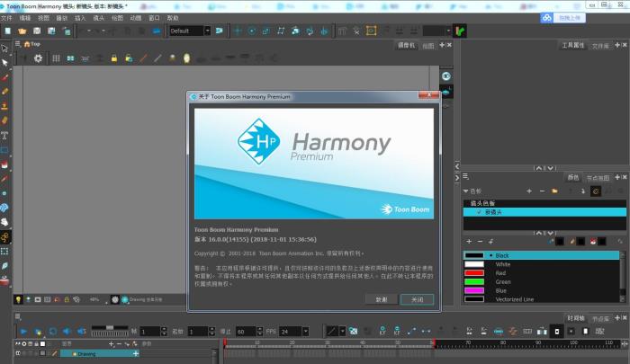Image resolution: width=630 pixels, height=364 pixels.
Task: Show the grid in the camera view
Action: pos(56,58)
